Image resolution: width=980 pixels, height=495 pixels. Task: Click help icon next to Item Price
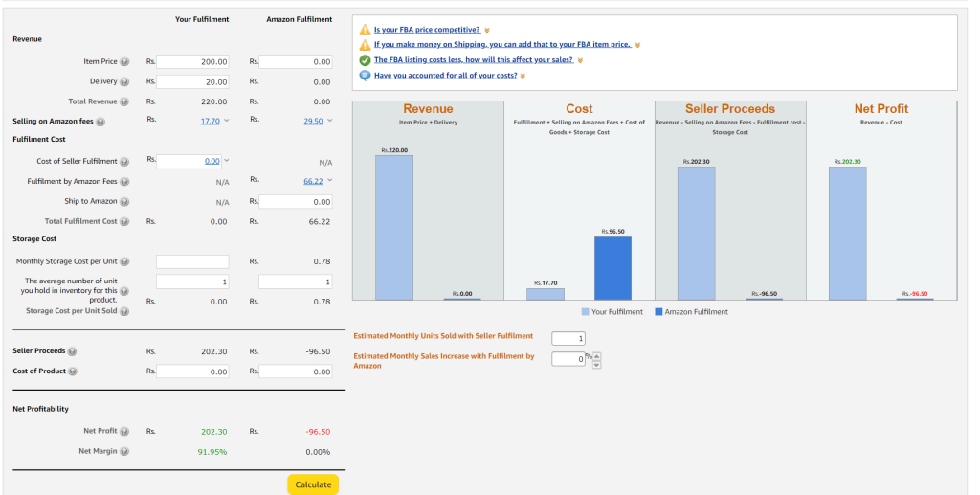[124, 62]
